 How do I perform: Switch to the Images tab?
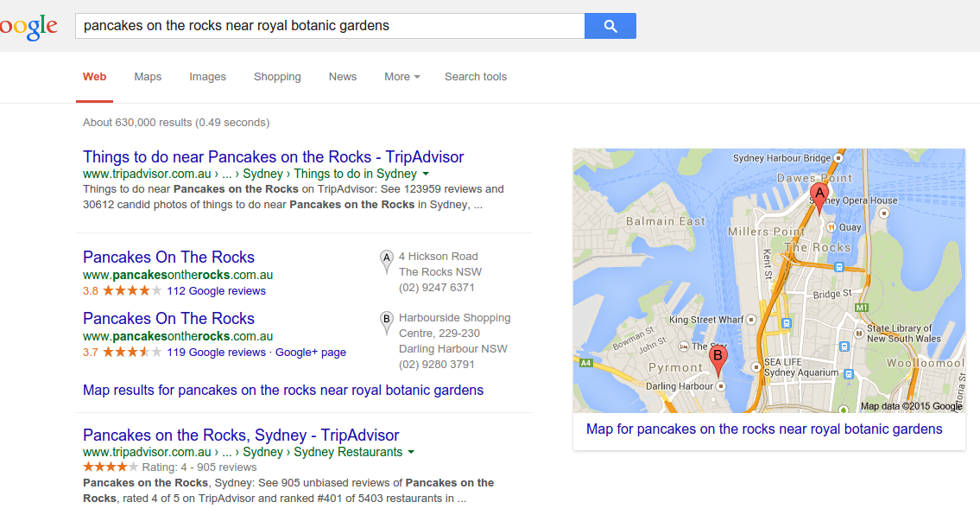(207, 76)
